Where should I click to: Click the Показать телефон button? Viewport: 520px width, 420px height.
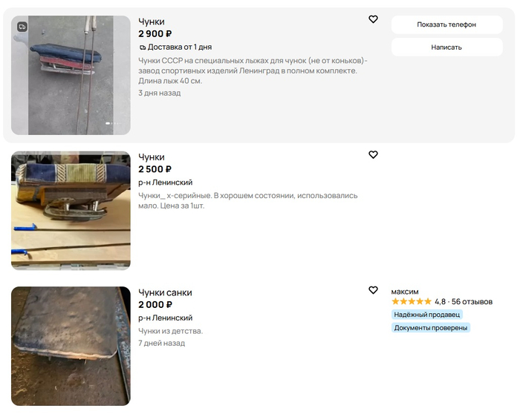(446, 24)
